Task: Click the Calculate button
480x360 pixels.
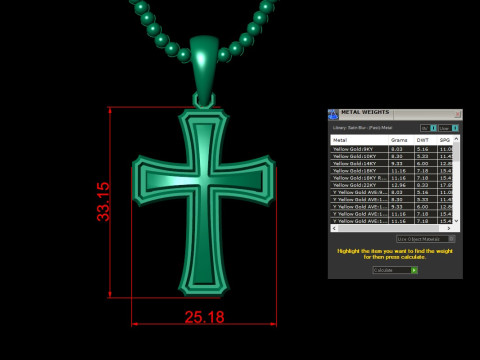Action: coord(395,270)
